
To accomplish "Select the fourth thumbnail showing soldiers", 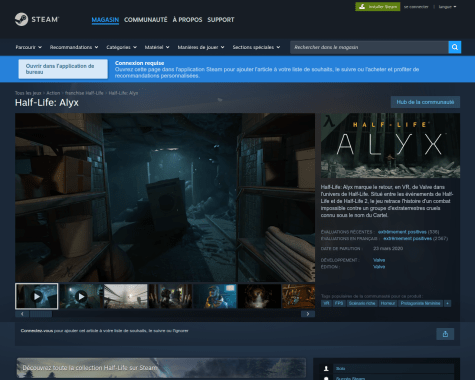I will point(170,296).
